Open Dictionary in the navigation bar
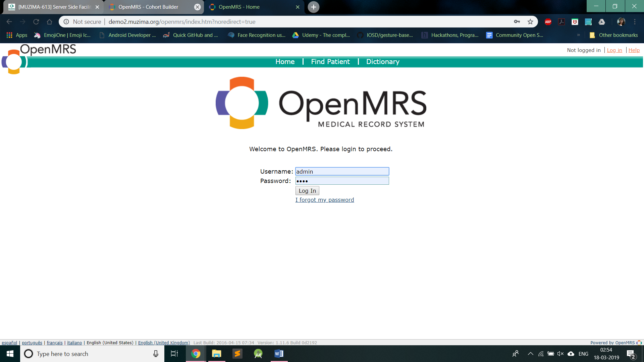 point(383,62)
